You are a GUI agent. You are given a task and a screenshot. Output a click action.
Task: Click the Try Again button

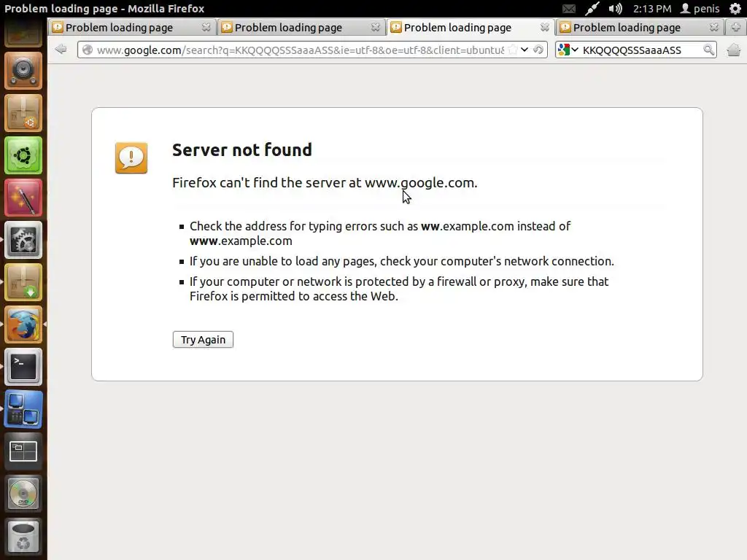pos(203,340)
